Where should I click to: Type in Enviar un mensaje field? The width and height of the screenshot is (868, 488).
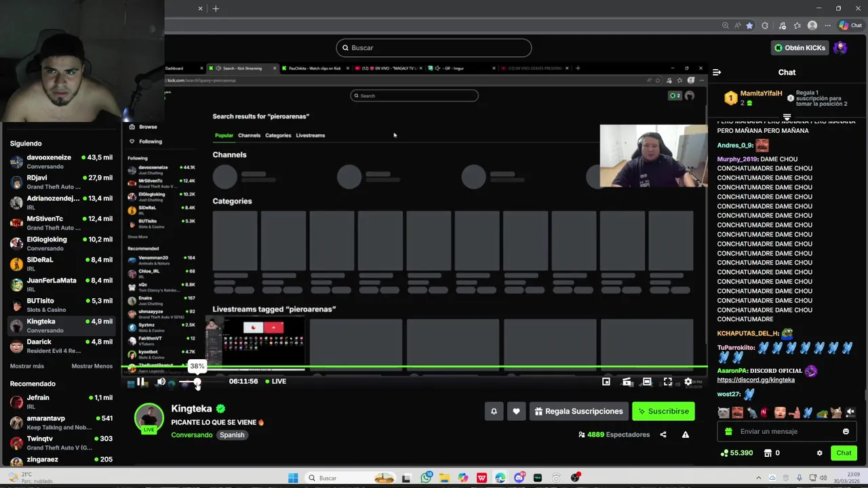tap(787, 432)
